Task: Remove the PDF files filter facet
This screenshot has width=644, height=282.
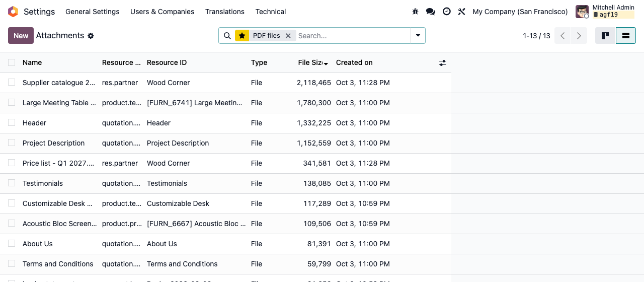Action: click(x=288, y=36)
